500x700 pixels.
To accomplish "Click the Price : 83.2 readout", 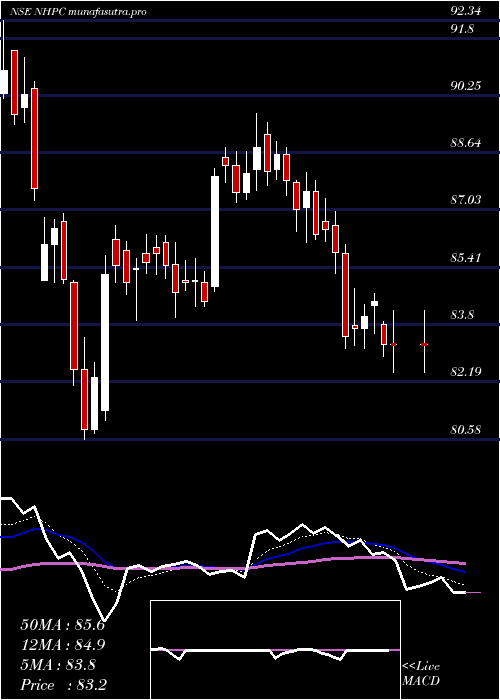I will tap(63, 685).
